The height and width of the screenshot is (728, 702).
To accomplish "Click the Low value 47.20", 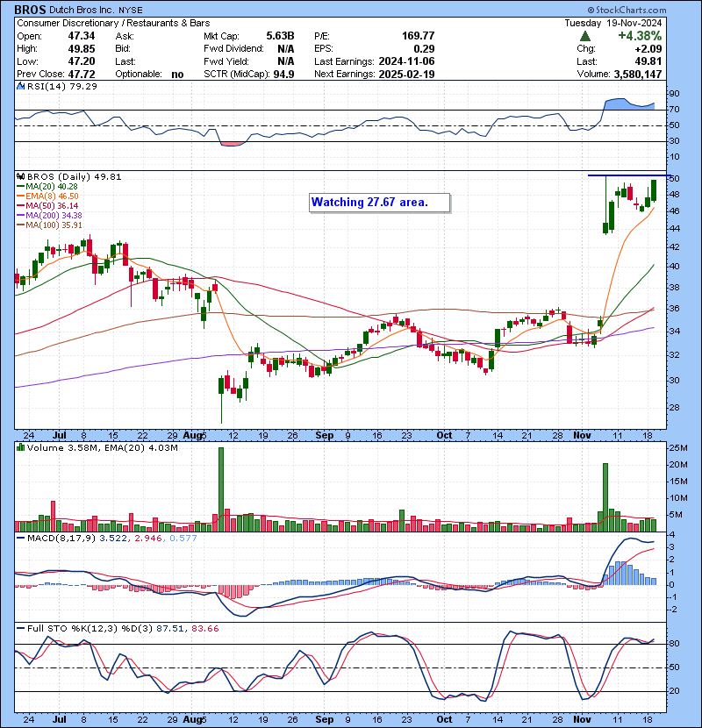I will [82, 61].
